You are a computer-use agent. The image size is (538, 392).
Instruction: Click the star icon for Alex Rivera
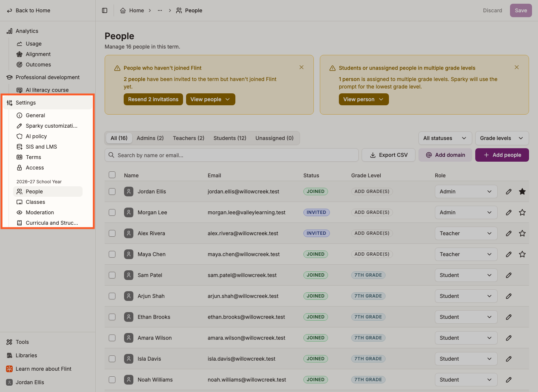point(522,233)
